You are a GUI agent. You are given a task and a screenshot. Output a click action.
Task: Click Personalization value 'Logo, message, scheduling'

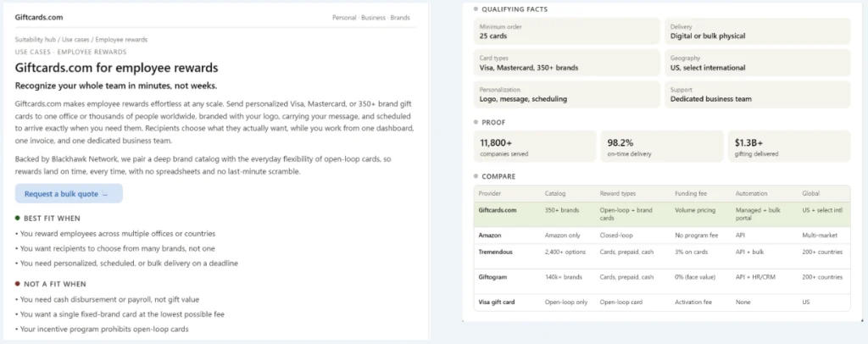click(523, 99)
